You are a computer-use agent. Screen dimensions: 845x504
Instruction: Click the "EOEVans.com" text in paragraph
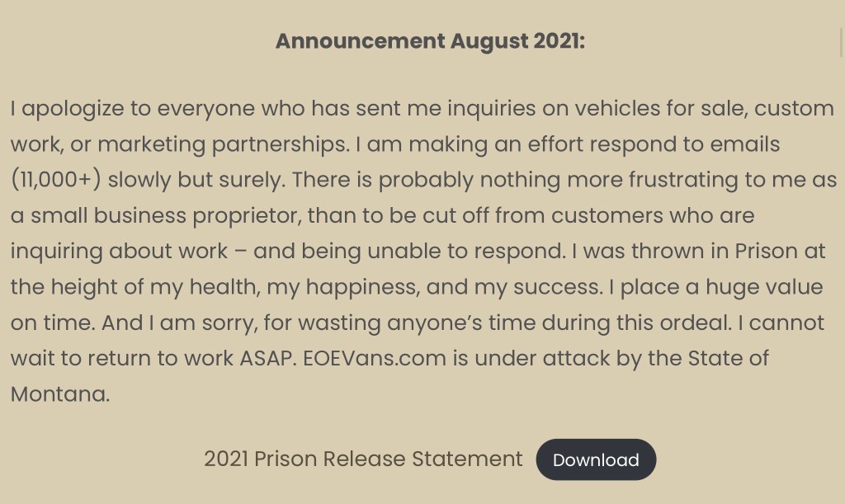pyautogui.click(x=375, y=358)
